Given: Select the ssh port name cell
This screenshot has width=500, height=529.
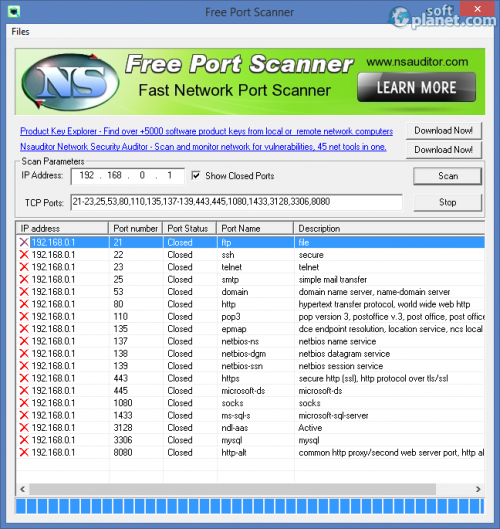Looking at the screenshot, I should pyautogui.click(x=228, y=255).
